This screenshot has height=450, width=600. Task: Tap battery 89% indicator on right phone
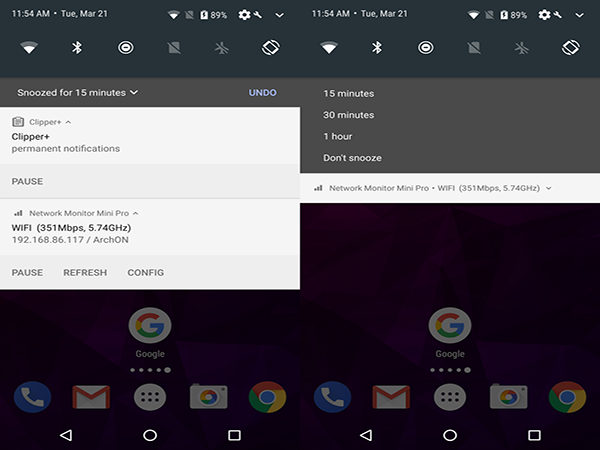pyautogui.click(x=514, y=15)
